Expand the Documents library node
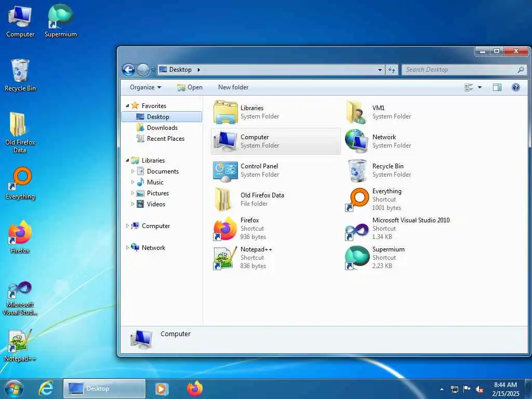The width and height of the screenshot is (532, 399). [132, 171]
